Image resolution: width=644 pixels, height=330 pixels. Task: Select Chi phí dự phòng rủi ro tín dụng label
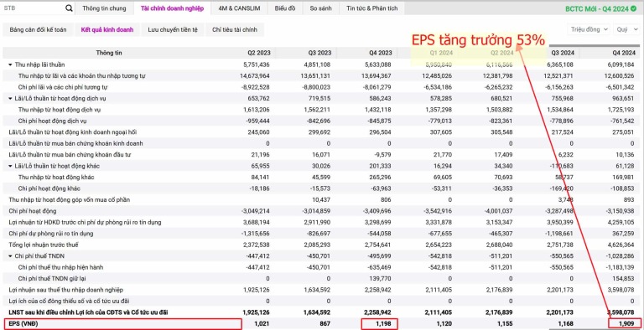50,234
